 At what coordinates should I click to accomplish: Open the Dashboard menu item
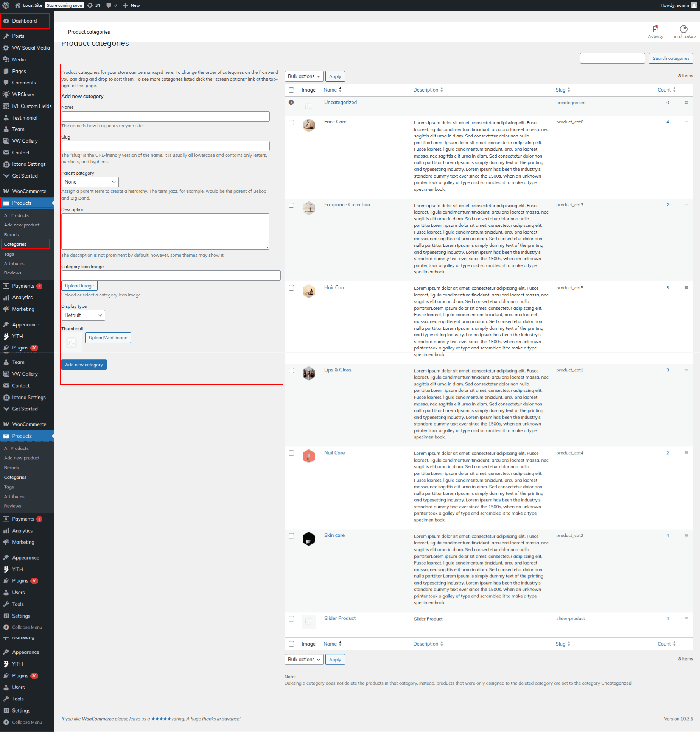coord(25,21)
